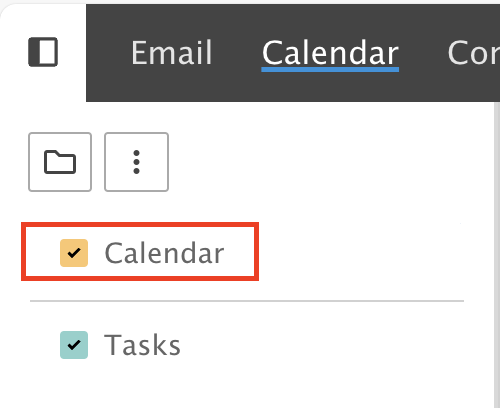
Task: Open the partially visible Con… tab
Action: click(474, 53)
